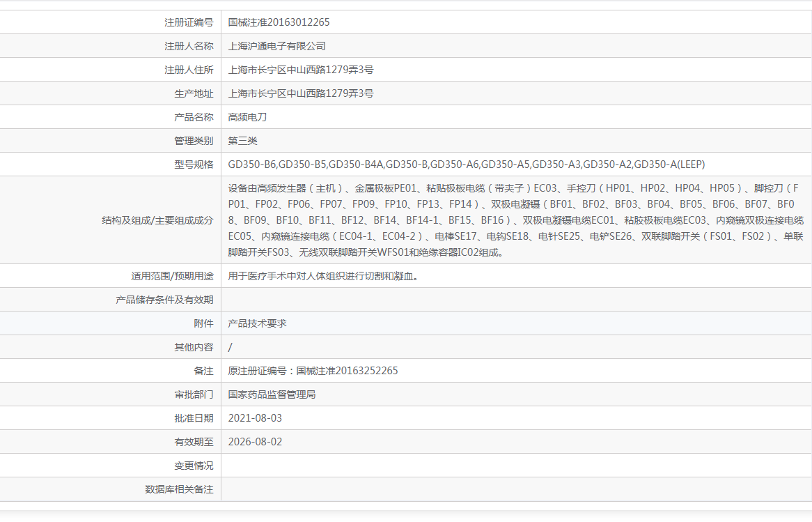The width and height of the screenshot is (812, 522).
Task: Click the 变更情况 label
Action: click(x=194, y=466)
